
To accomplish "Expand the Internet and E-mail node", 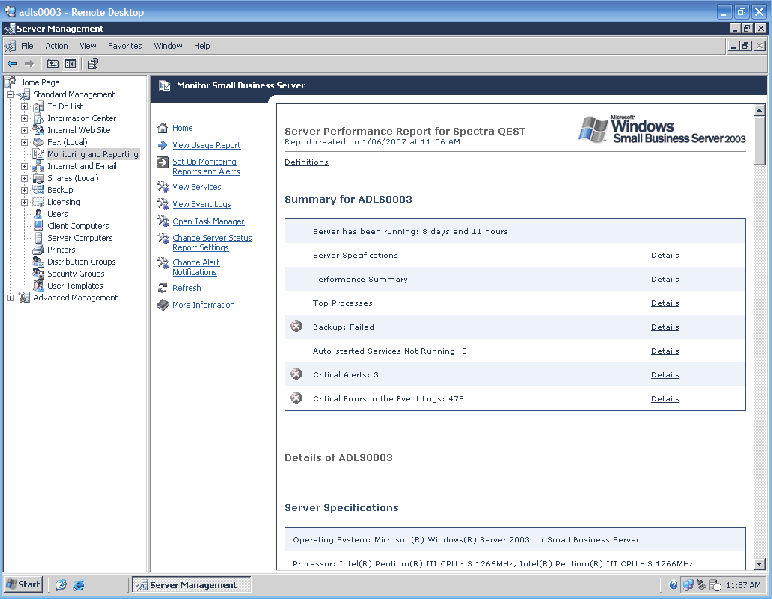I will [x=24, y=166].
